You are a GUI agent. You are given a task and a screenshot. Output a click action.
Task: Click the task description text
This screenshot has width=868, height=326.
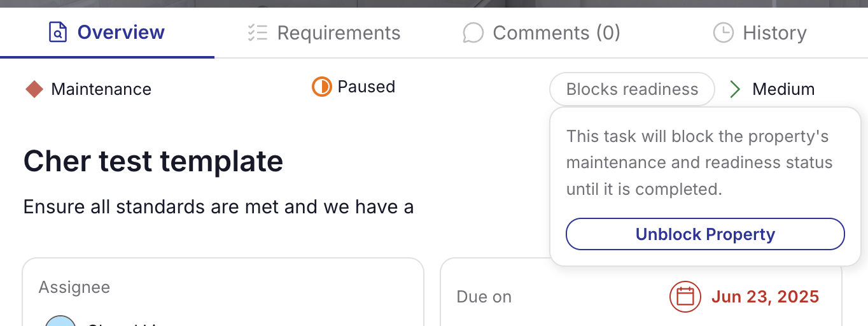(x=218, y=206)
